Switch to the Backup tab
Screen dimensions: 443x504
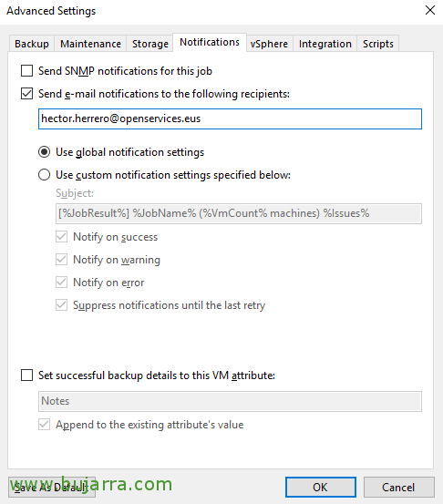(32, 44)
